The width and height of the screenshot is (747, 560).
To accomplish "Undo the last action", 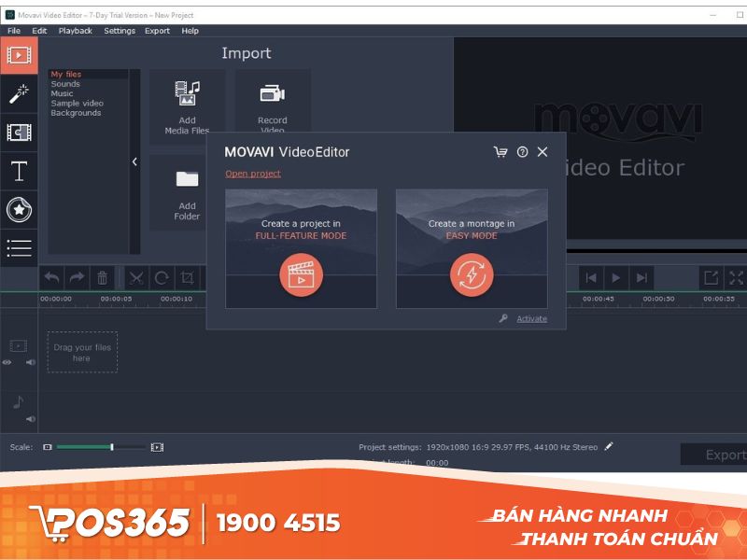I will pos(51,277).
